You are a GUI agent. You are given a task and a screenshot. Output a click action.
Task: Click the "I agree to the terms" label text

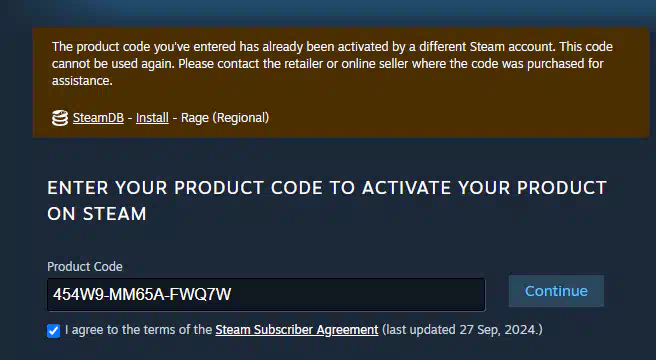pyautogui.click(x=138, y=330)
